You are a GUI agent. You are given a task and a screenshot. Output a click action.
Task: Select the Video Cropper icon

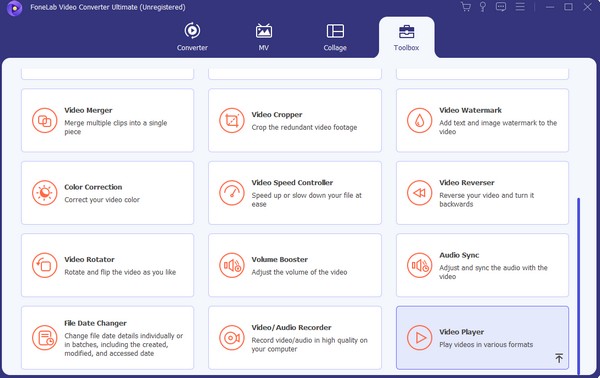[x=232, y=121]
